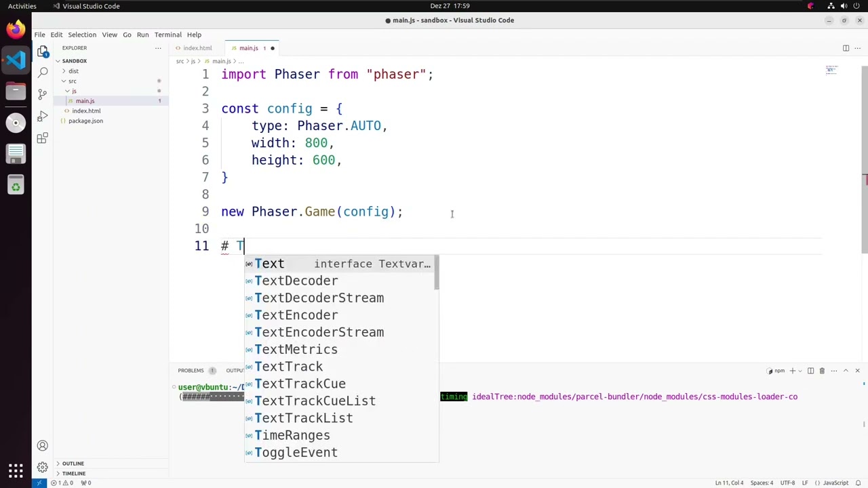Switch to the index.html editor tab
Screen dimensions: 868x488
point(197,48)
